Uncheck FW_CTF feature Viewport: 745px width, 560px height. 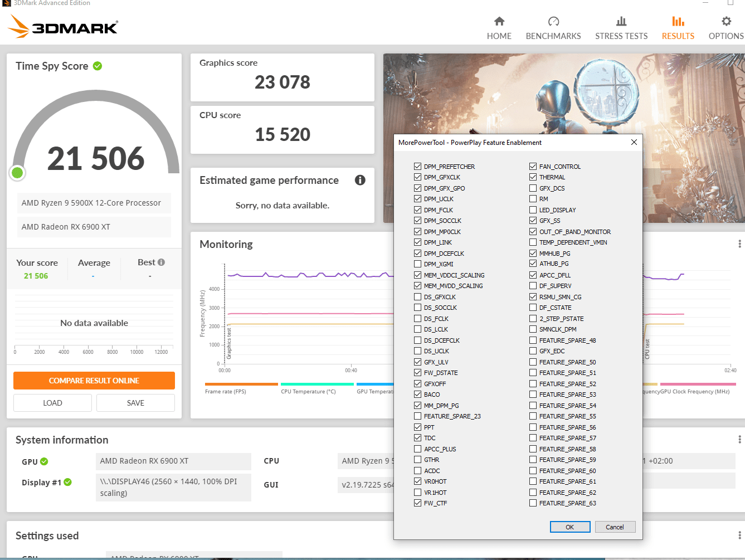pos(417,503)
